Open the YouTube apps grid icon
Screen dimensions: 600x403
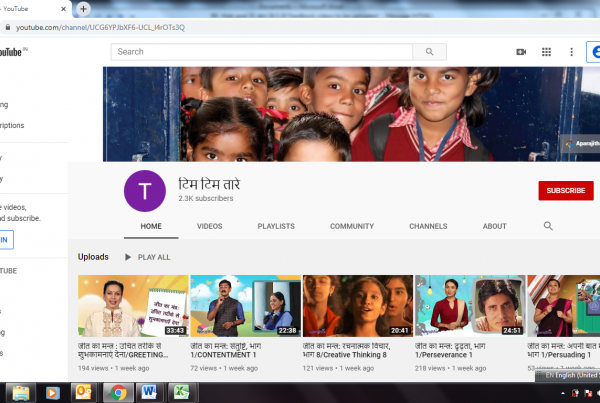coord(546,52)
